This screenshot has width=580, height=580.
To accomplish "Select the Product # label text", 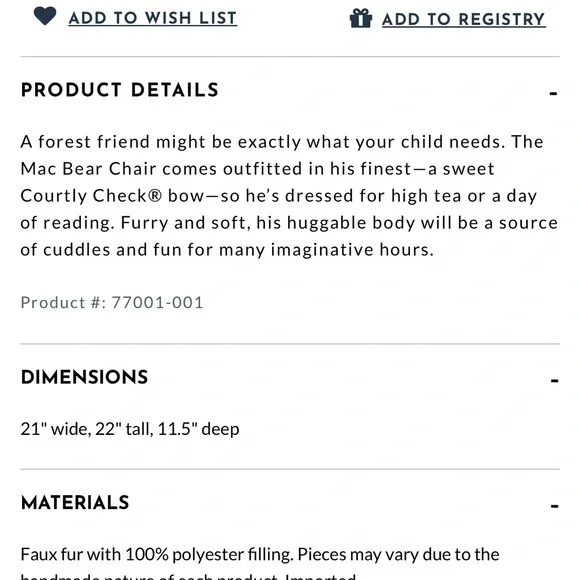I will tap(63, 303).
